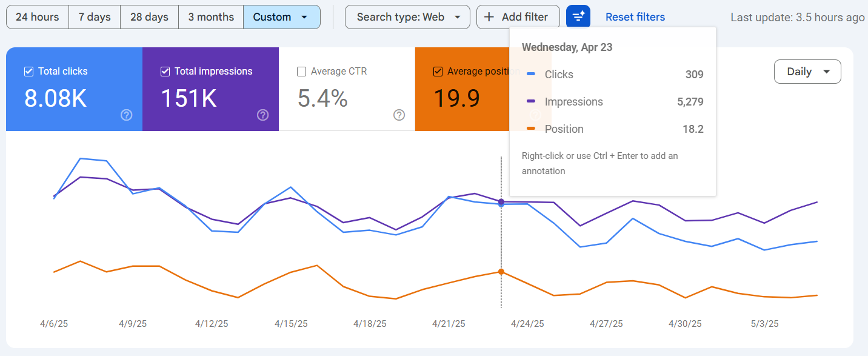Click the help icon on Total impressions card
The height and width of the screenshot is (356, 868).
[262, 115]
